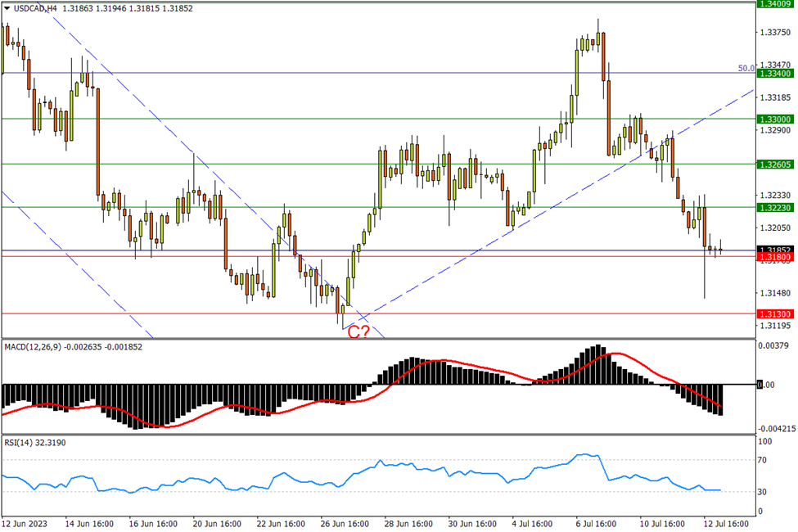
Task: Select the red 1.31800 price label
Action: coord(774,258)
